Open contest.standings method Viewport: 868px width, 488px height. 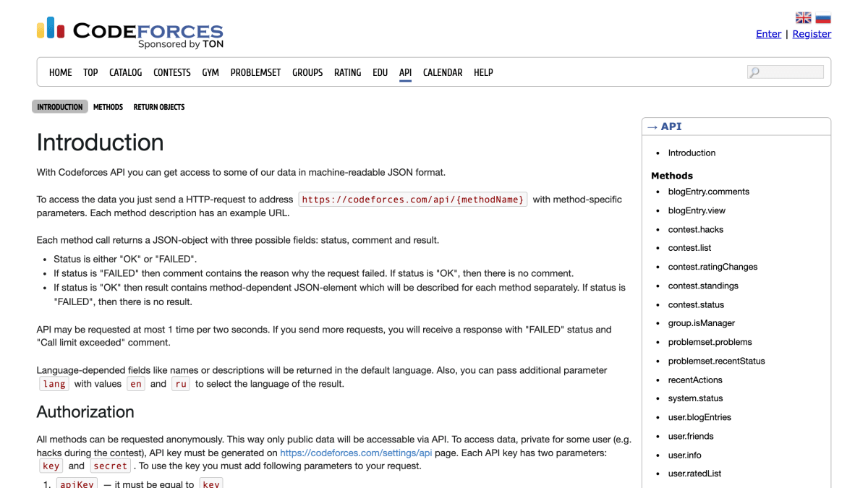point(703,286)
